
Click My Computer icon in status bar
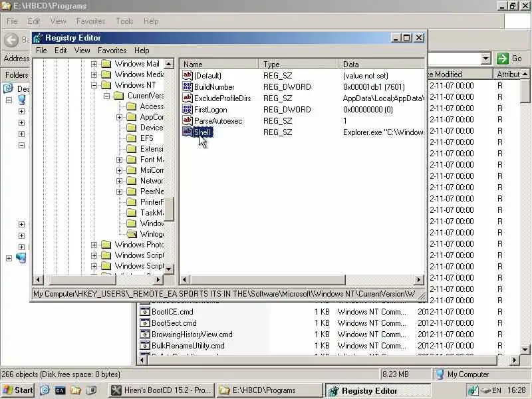coord(440,374)
